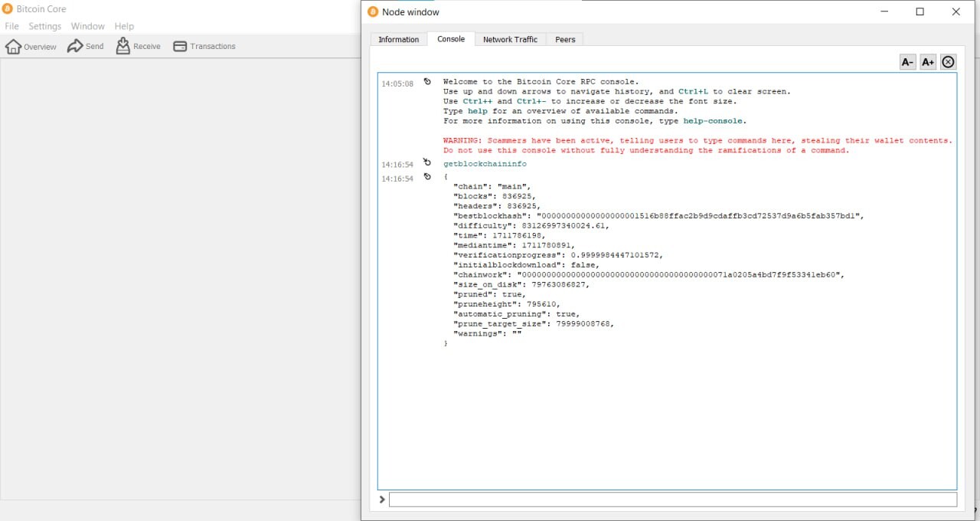980x521 pixels.
Task: Click the "automatic_pruning": true line
Action: (x=516, y=314)
